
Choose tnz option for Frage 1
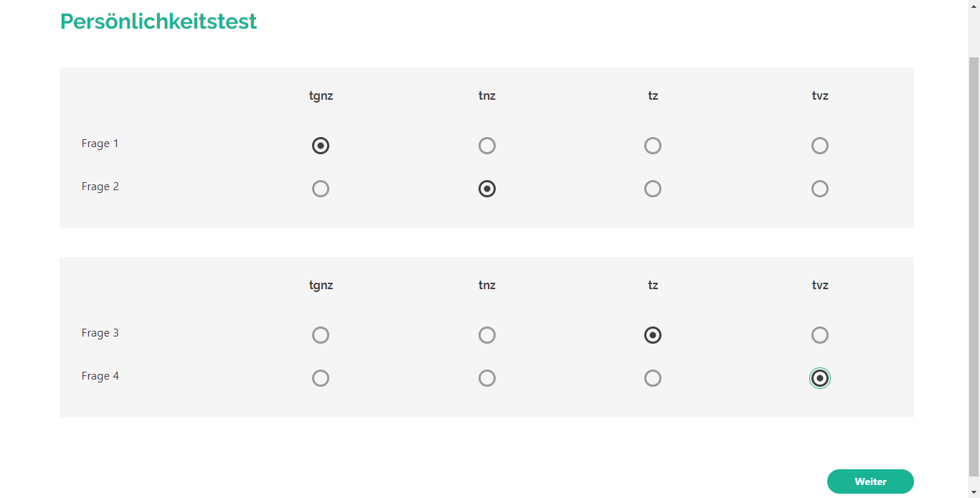pyautogui.click(x=487, y=146)
